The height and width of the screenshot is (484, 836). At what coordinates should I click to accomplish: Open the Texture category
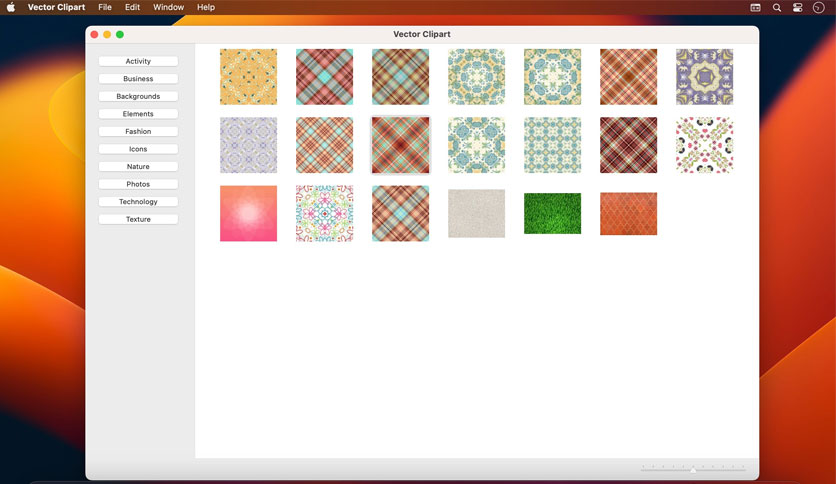coord(138,220)
